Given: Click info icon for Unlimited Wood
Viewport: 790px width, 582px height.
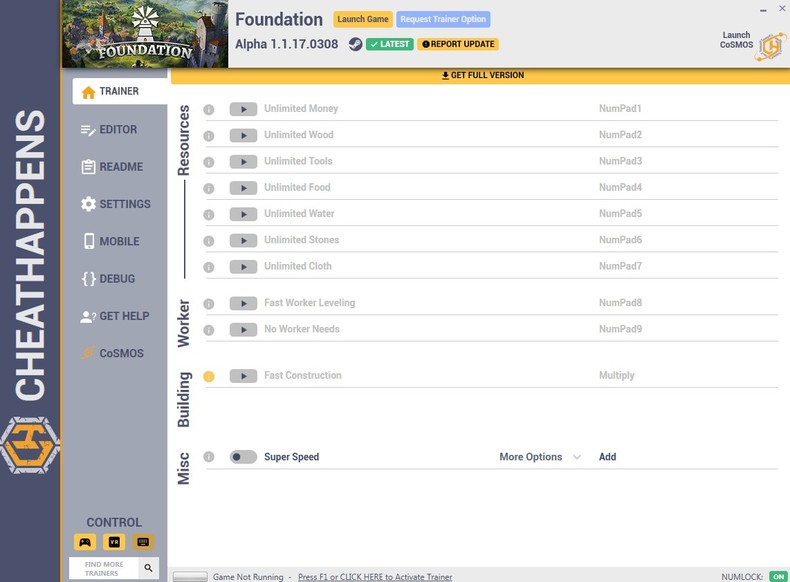Looking at the screenshot, I should point(209,136).
